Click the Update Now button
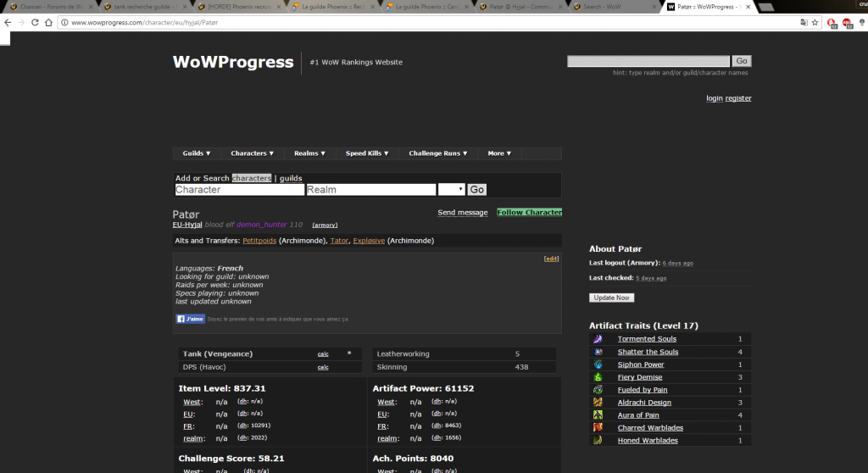Viewport: 868px width, 473px height. 612,298
